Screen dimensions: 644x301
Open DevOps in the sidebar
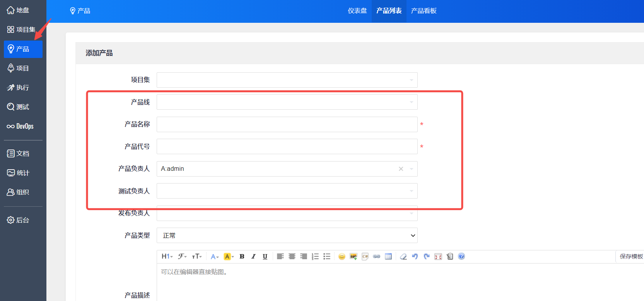[20, 126]
